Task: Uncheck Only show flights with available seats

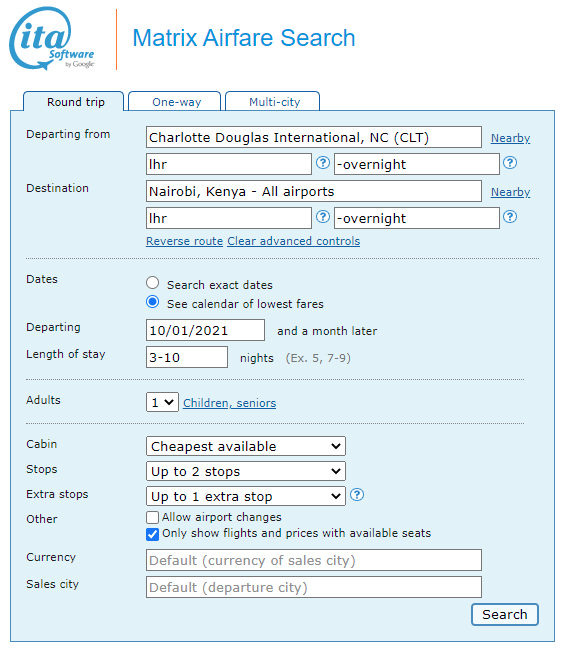Action: (152, 534)
